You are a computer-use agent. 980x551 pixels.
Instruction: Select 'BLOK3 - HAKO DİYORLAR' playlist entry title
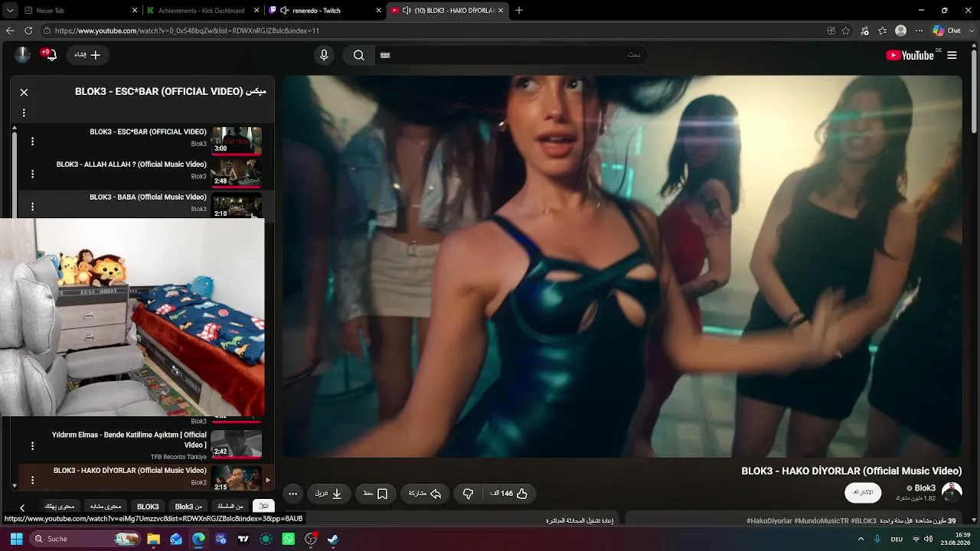click(130, 471)
